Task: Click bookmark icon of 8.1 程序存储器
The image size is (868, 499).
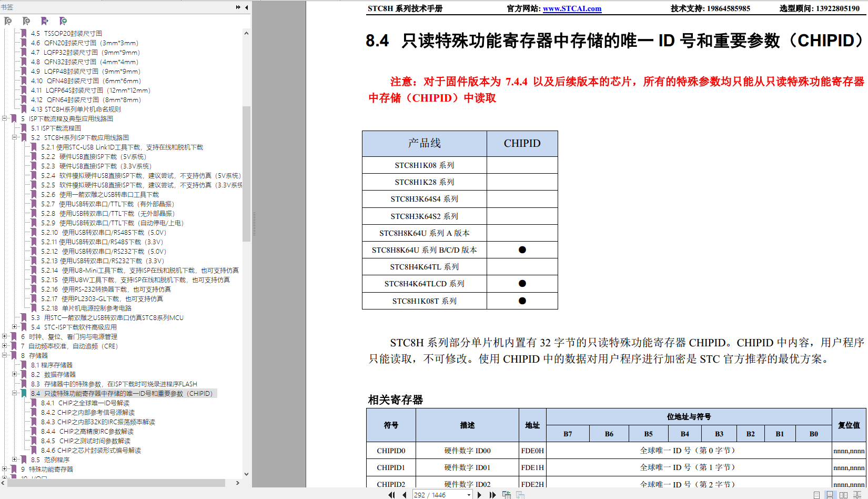Action: [x=24, y=365]
